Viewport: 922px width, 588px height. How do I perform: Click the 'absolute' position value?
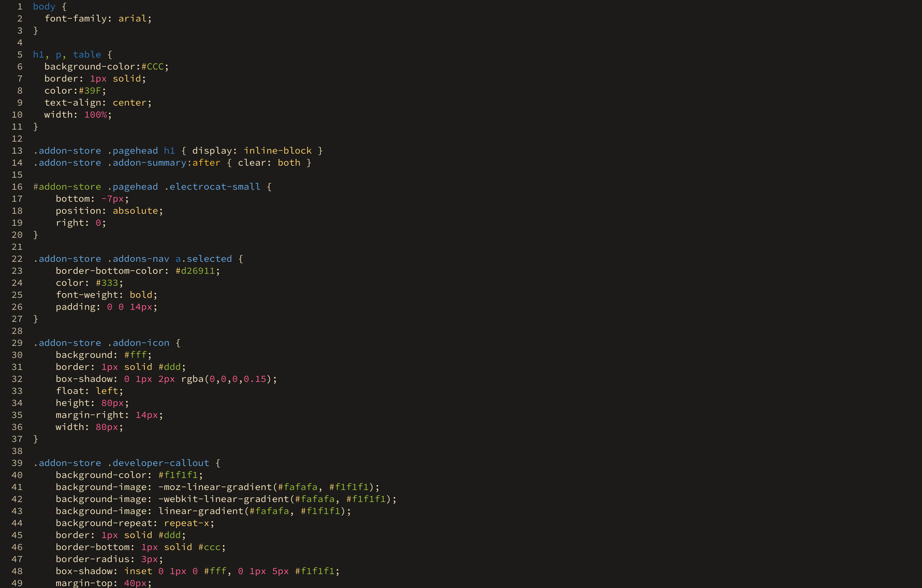coord(135,211)
